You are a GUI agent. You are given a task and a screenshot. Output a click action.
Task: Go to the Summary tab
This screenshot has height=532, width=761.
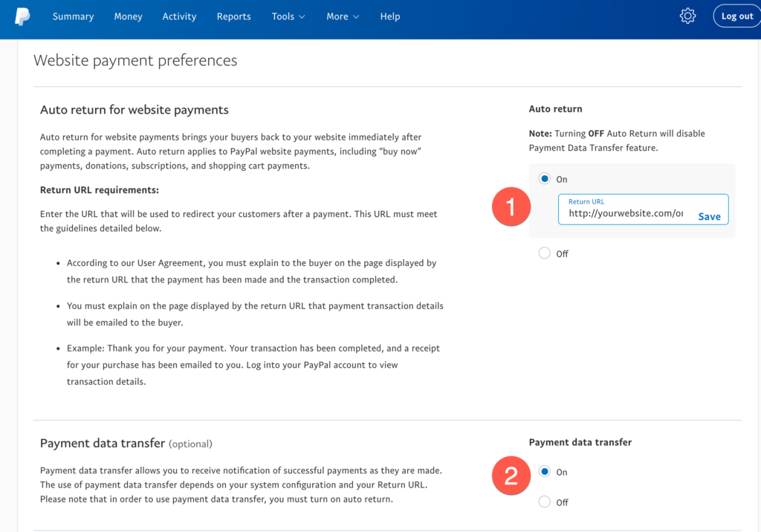tap(74, 16)
